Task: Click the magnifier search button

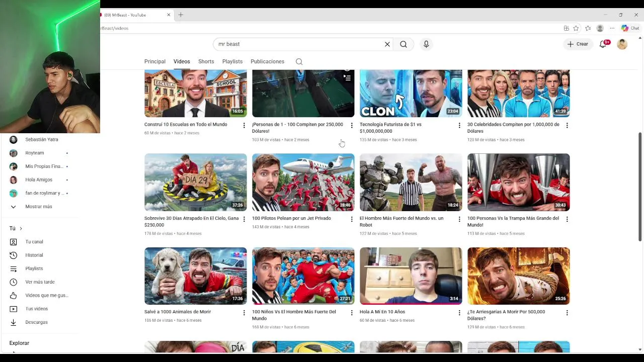Action: click(404, 44)
